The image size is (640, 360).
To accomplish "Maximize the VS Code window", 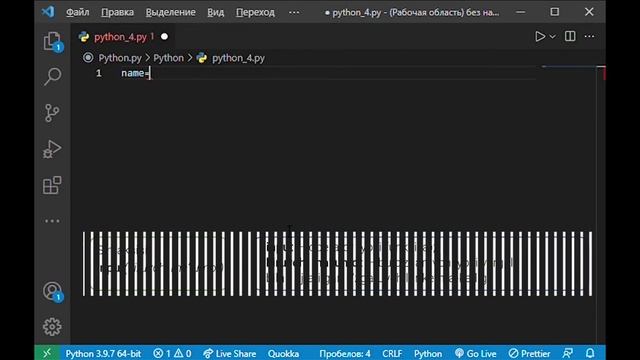I will point(554,12).
